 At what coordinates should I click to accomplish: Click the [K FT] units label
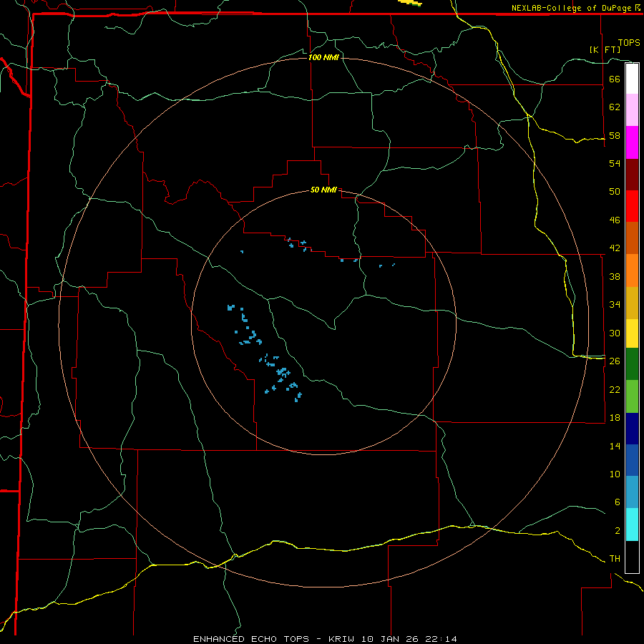click(605, 49)
